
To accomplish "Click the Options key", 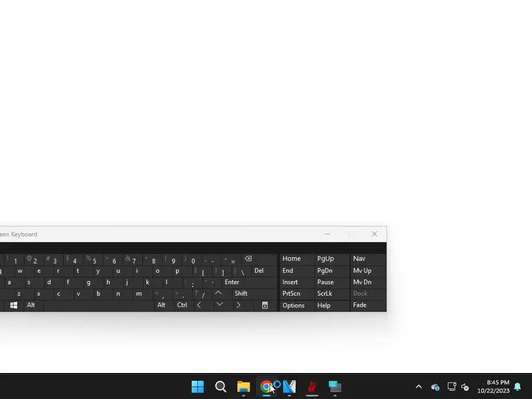I will tap(297, 305).
